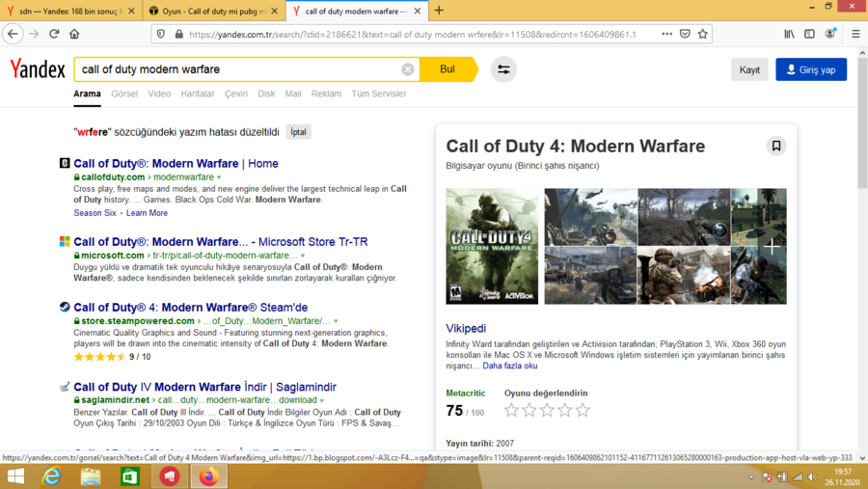The image size is (868, 489).
Task: Expand saglamindir.net result dropdown arrow
Action: (321, 400)
